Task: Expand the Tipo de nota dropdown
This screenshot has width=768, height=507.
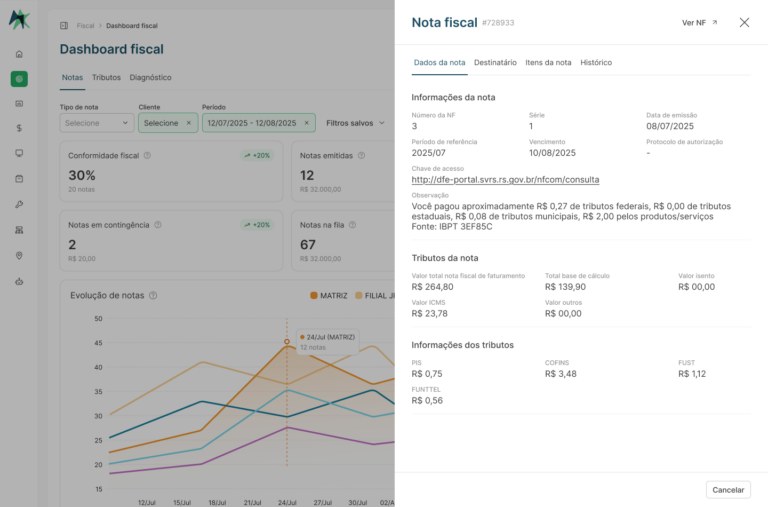Action: point(96,123)
